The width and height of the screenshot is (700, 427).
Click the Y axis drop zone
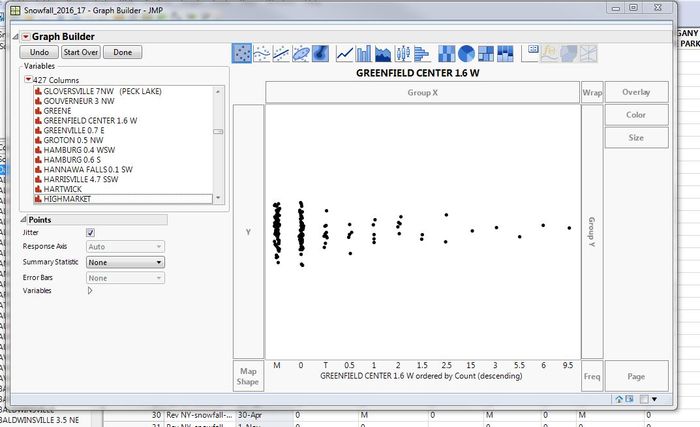click(248, 232)
